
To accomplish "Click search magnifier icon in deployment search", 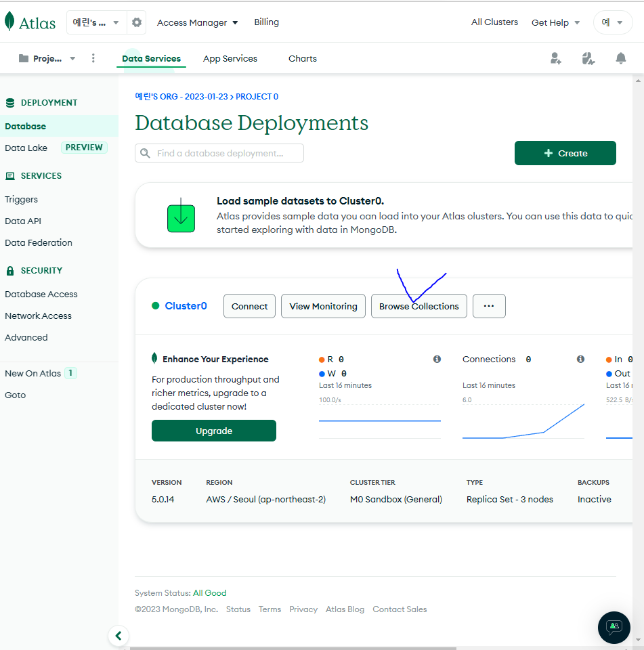I will pyautogui.click(x=145, y=154).
